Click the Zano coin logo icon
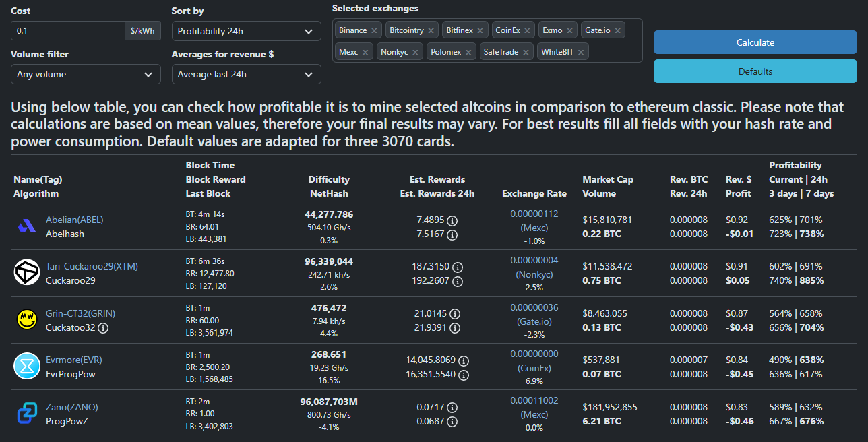868x442 pixels. pyautogui.click(x=27, y=414)
